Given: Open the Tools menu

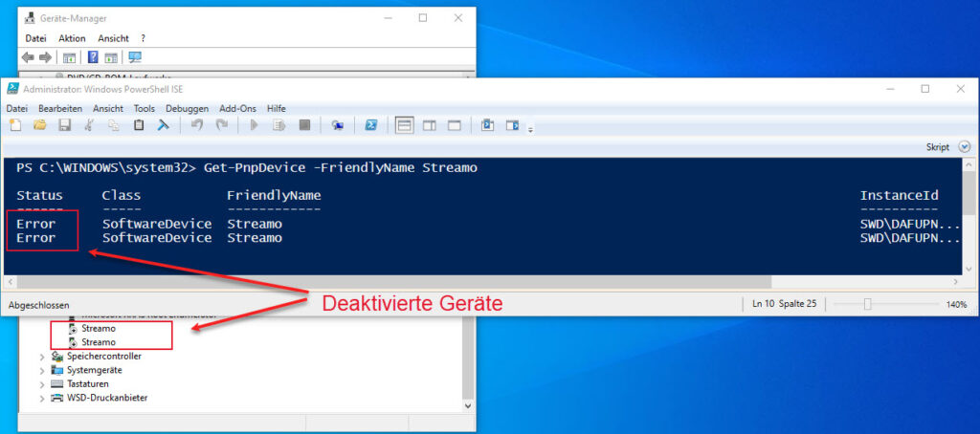Looking at the screenshot, I should click(x=145, y=109).
